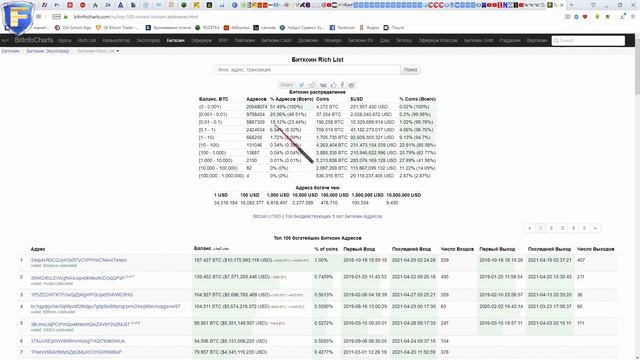Click the Биткоин breadcrumb link
This screenshot has height=360, width=640.
point(10,51)
